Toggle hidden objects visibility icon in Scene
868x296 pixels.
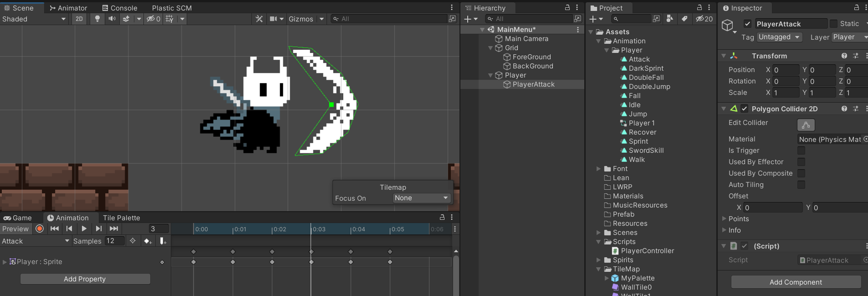point(153,19)
